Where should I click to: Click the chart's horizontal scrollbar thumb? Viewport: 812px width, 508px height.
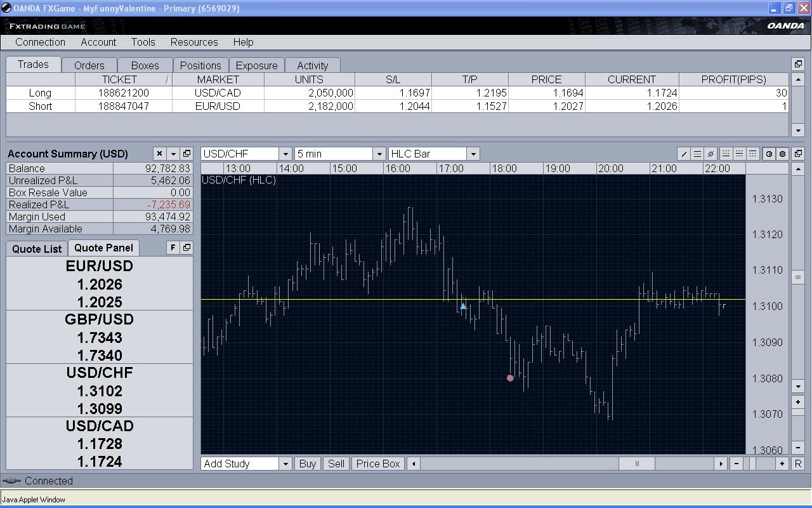[637, 464]
